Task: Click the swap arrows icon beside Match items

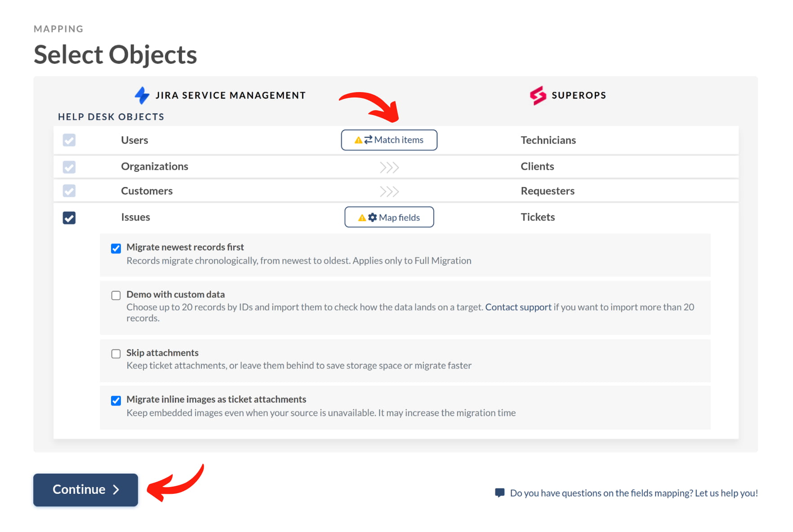Action: tap(368, 140)
